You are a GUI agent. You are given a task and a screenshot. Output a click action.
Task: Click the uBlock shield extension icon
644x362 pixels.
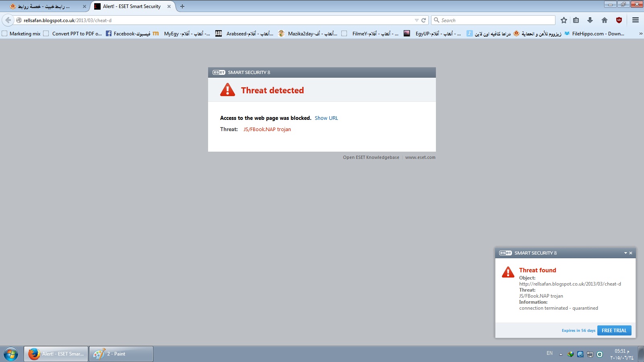click(619, 20)
